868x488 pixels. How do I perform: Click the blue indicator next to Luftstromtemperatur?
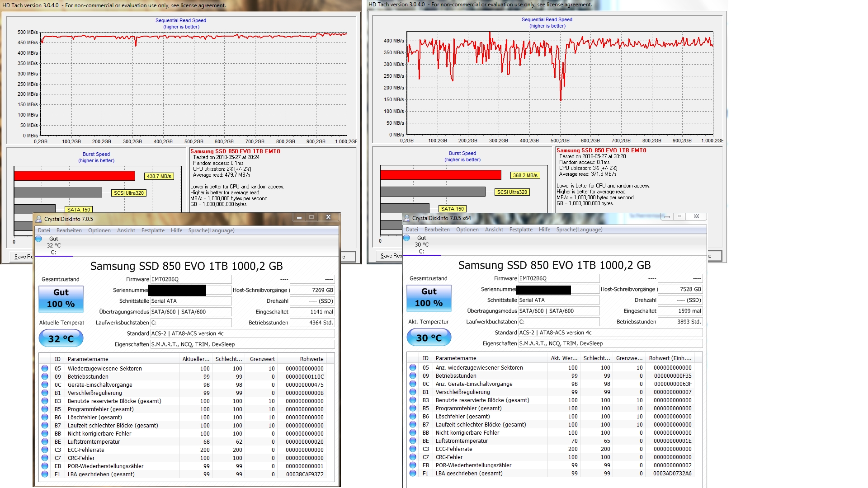point(44,441)
